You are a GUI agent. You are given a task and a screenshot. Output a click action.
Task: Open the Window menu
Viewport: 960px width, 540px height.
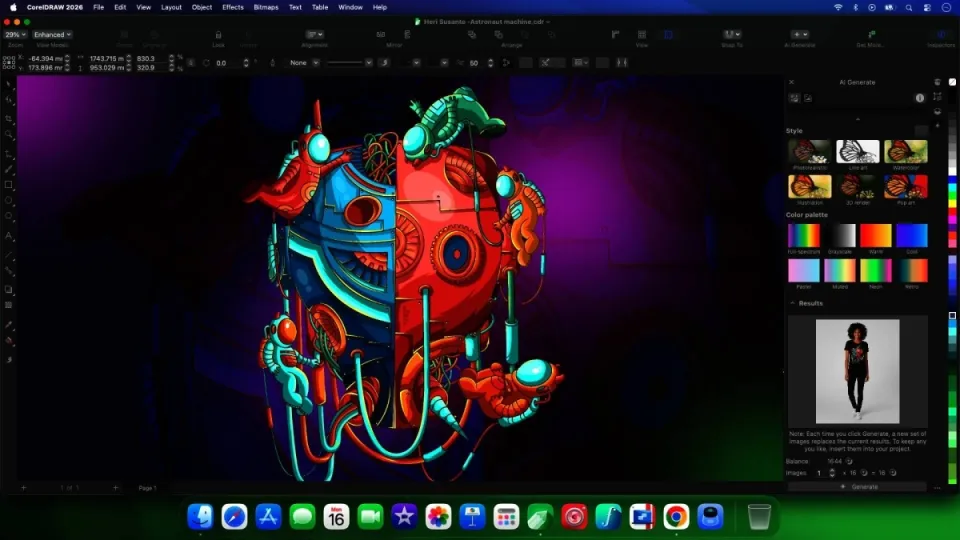coord(350,7)
